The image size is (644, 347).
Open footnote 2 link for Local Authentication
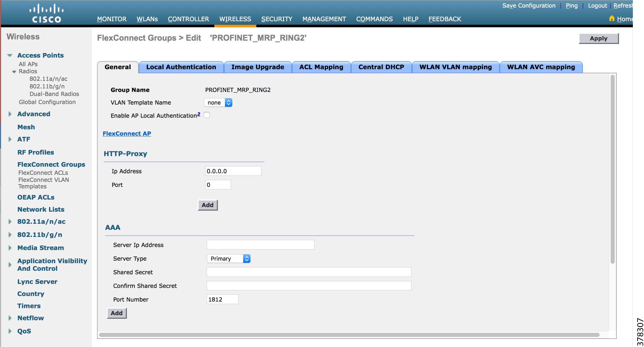click(199, 114)
